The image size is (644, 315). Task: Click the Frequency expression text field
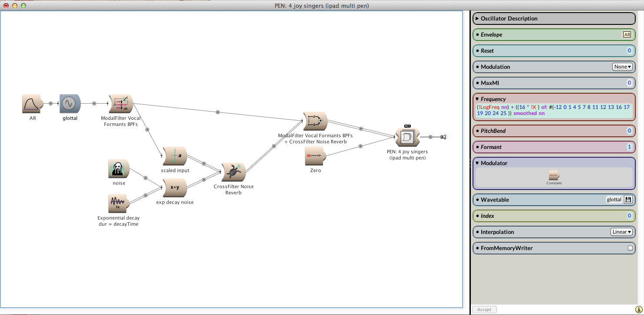[x=554, y=110]
